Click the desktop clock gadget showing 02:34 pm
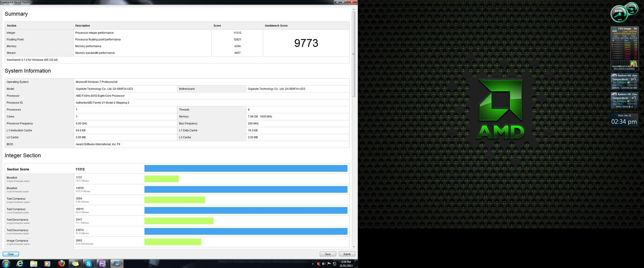Image resolution: width=644 pixels, height=268 pixels. pos(624,120)
